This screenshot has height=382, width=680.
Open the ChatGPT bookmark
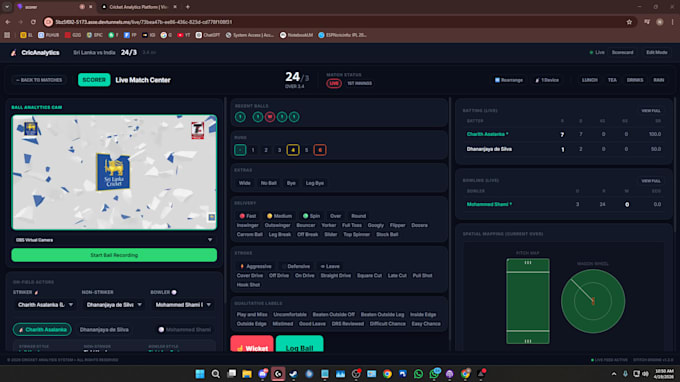coord(208,35)
